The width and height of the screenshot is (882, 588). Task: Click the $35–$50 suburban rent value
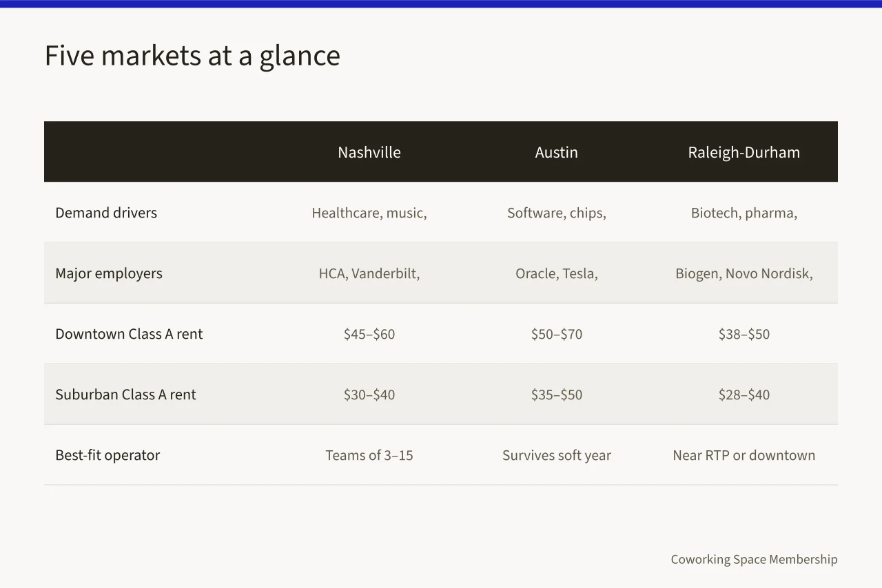click(x=557, y=395)
